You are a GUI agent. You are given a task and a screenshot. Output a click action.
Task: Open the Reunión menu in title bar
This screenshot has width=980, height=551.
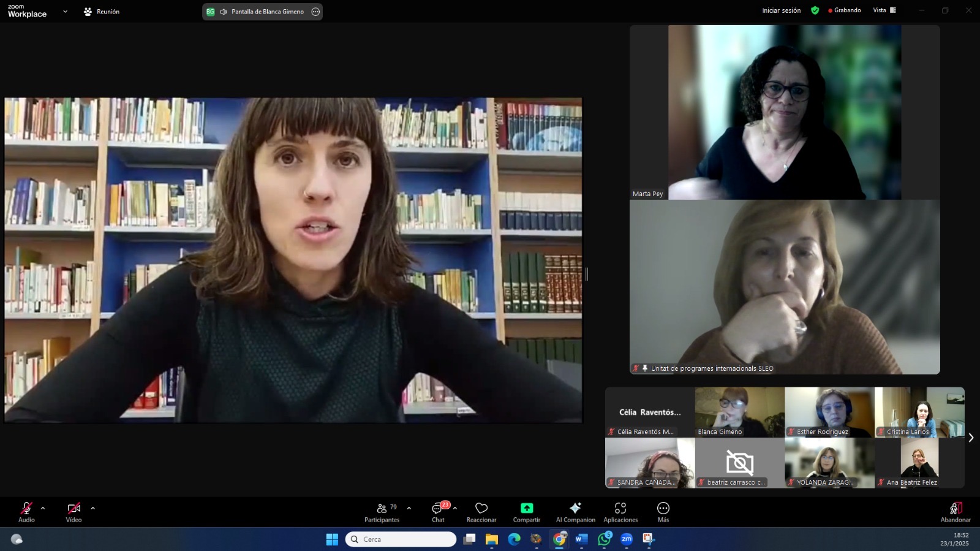tap(102, 12)
